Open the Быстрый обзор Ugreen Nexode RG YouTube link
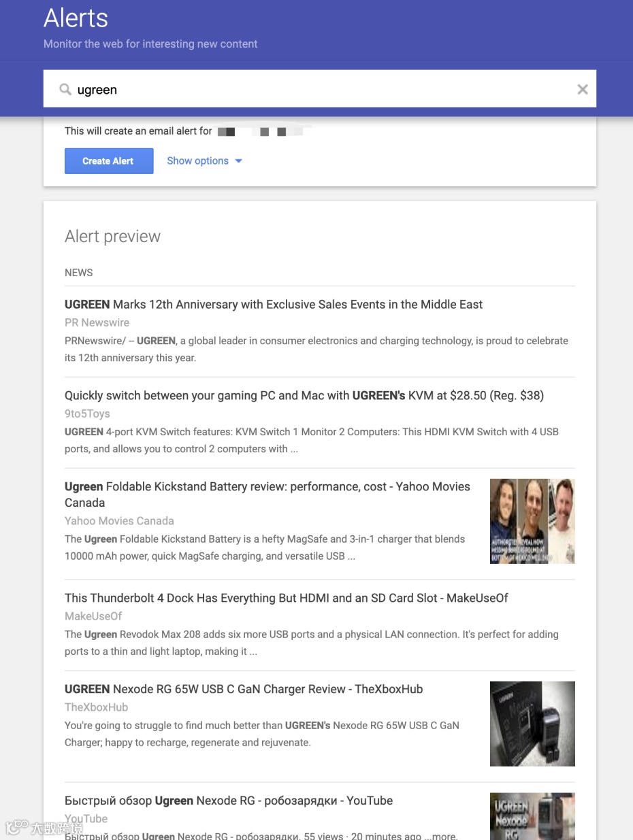This screenshot has height=840, width=633. 229,801
